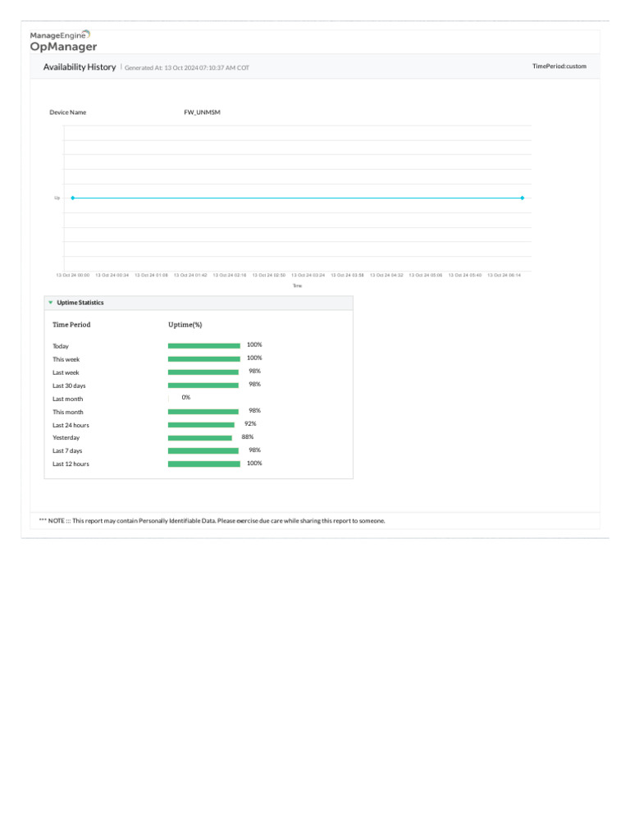Click the Personally Identifiable Data note text
Screen dimensions: 630x840
tap(212, 521)
